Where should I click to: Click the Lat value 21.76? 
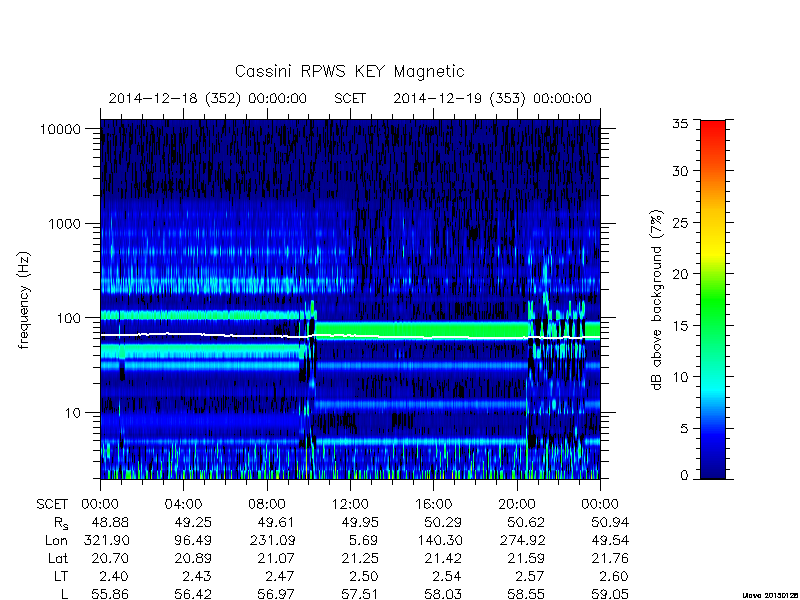[x=610, y=558]
